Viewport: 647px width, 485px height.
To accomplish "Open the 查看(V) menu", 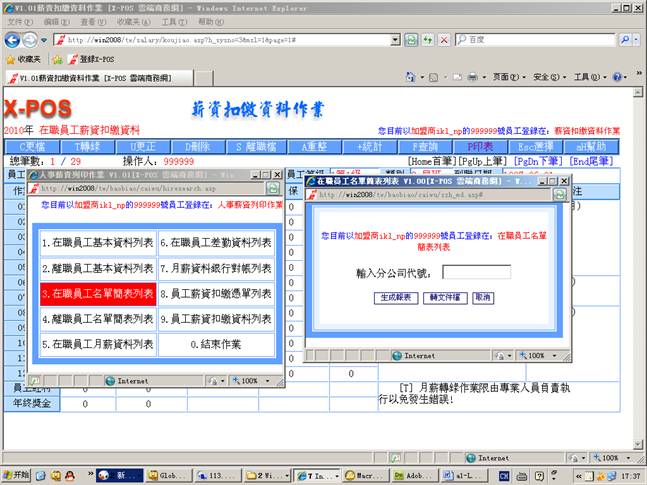I will coord(91,21).
